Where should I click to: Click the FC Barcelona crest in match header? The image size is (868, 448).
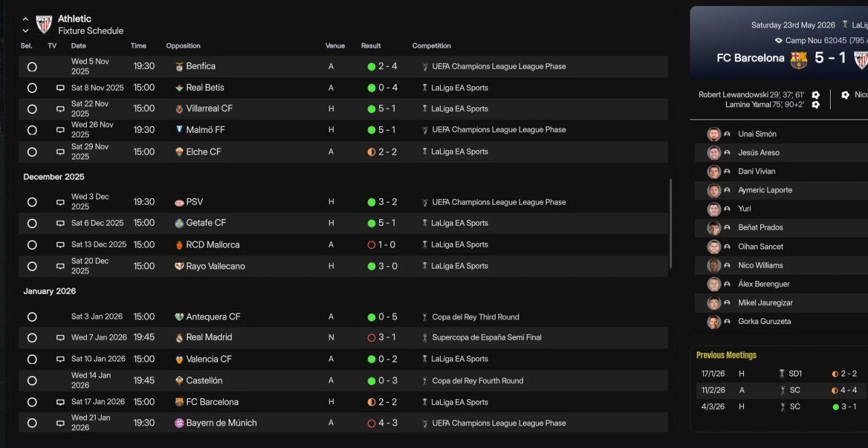(799, 60)
